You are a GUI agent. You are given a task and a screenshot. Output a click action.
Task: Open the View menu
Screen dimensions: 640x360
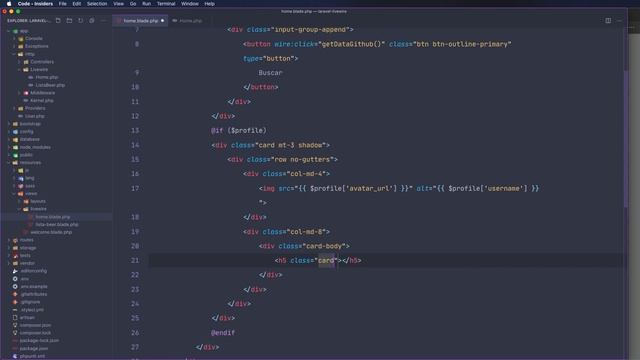point(118,4)
